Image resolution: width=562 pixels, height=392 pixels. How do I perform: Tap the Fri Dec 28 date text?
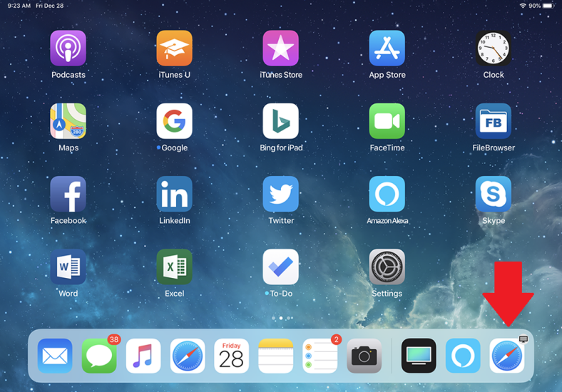coord(49,6)
